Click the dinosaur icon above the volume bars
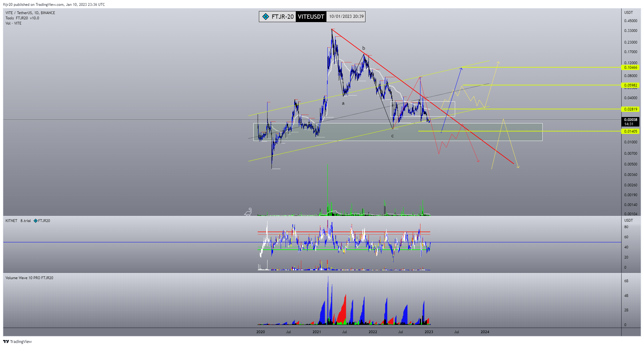This screenshot has width=644, height=347. pyautogui.click(x=248, y=212)
